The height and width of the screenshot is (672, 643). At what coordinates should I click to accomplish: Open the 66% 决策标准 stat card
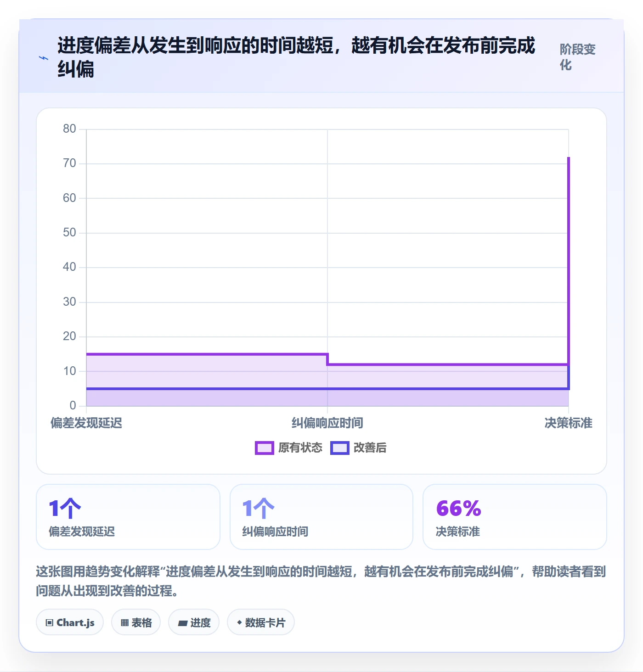click(515, 517)
